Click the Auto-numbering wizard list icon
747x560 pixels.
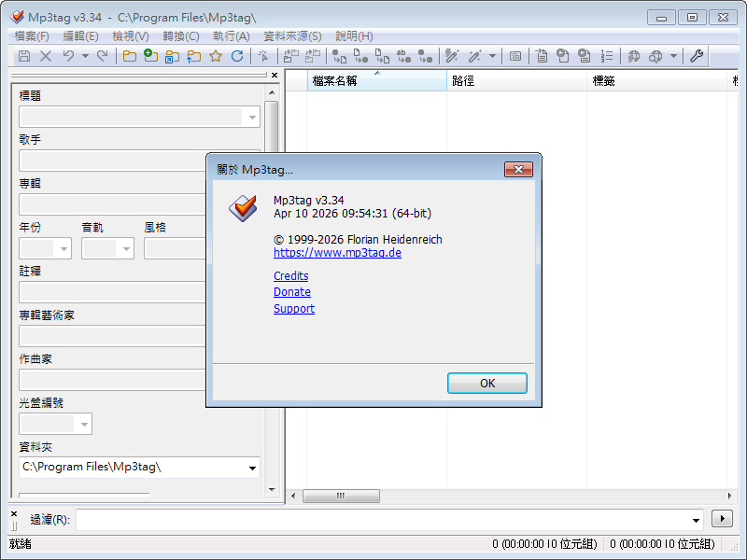(x=606, y=56)
